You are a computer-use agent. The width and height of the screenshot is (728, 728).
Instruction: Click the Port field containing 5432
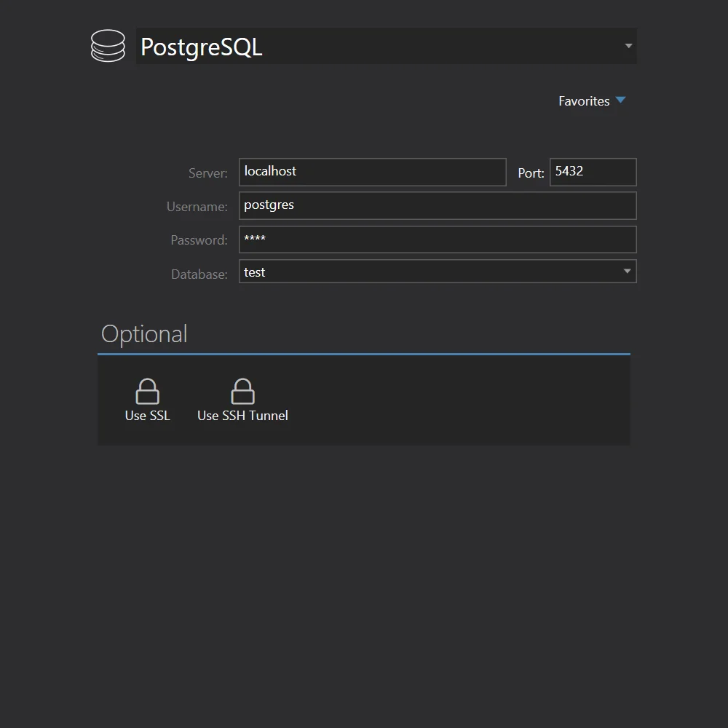[592, 172]
